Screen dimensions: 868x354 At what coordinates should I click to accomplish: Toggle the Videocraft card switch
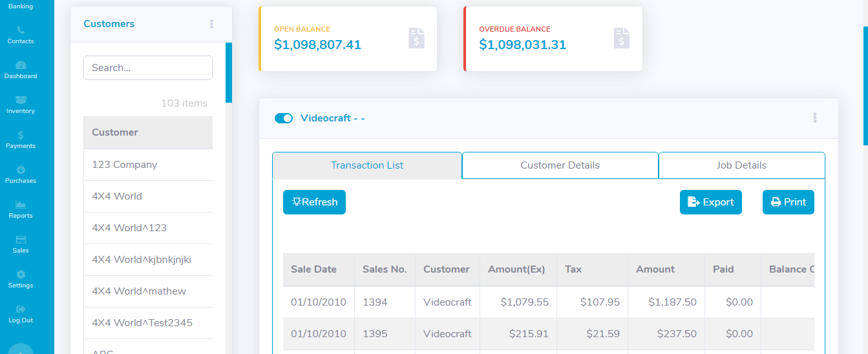coord(284,118)
